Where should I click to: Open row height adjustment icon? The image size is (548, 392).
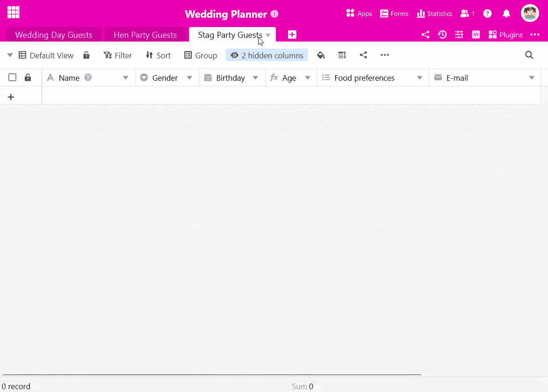point(342,55)
